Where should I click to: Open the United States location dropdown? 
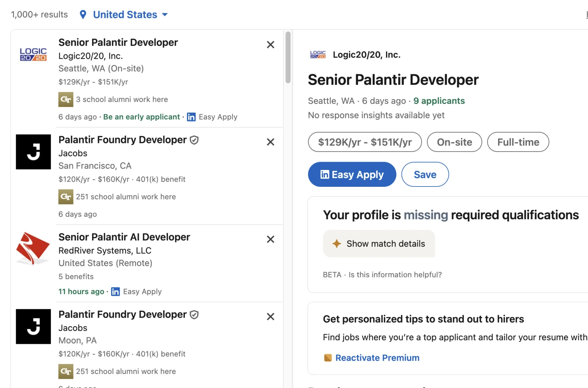130,15
